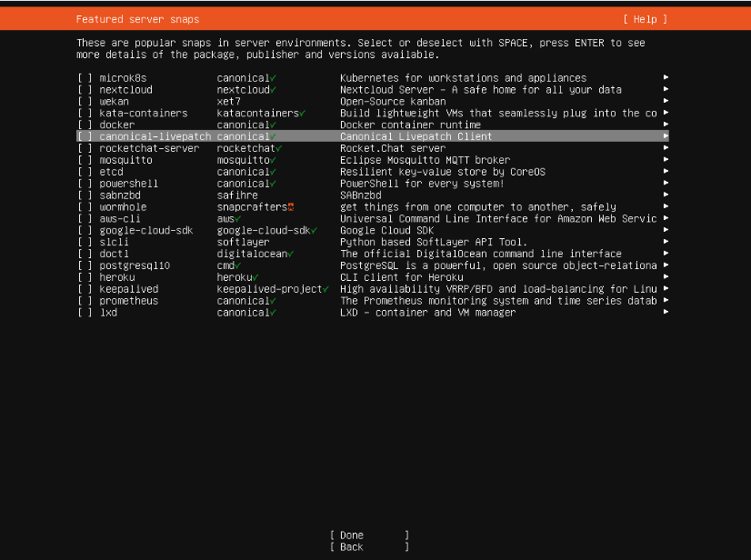Tick the kata-containers checkbox
This screenshot has width=751, height=560.
(x=85, y=113)
